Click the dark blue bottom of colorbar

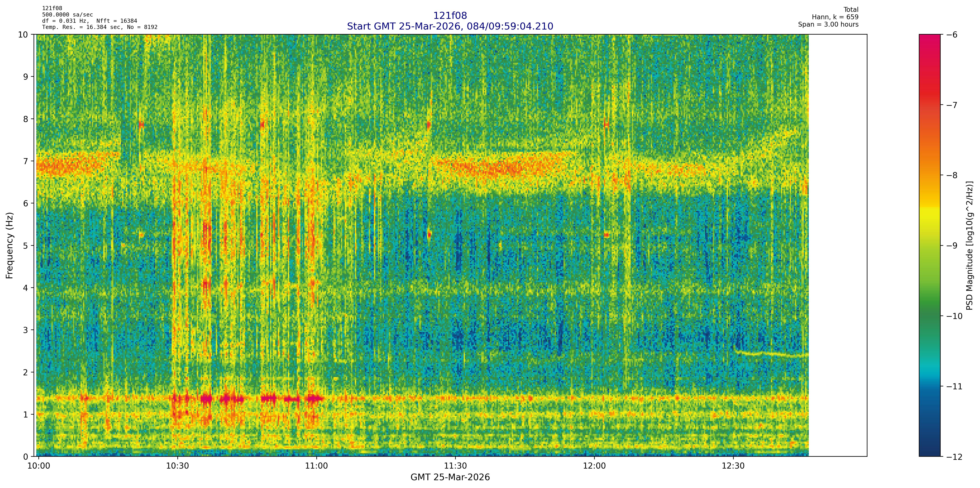pos(929,447)
